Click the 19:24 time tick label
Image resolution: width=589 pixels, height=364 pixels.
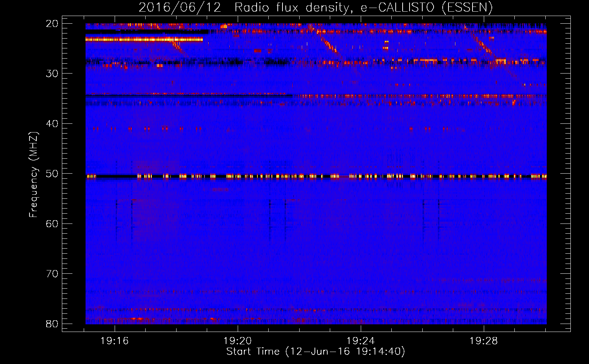pyautogui.click(x=361, y=341)
